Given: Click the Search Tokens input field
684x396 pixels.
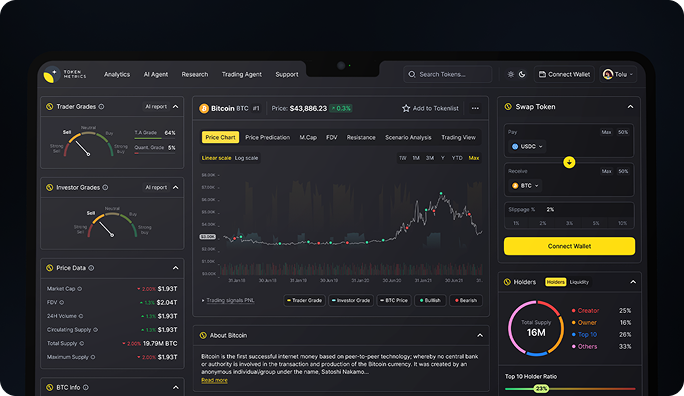Looking at the screenshot, I should pos(448,75).
